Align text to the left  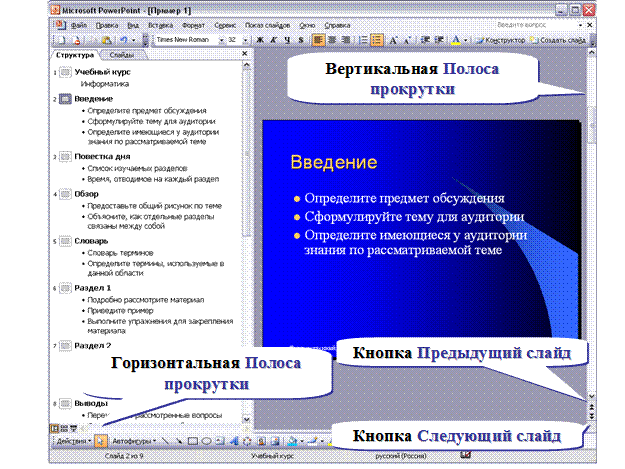pos(318,40)
